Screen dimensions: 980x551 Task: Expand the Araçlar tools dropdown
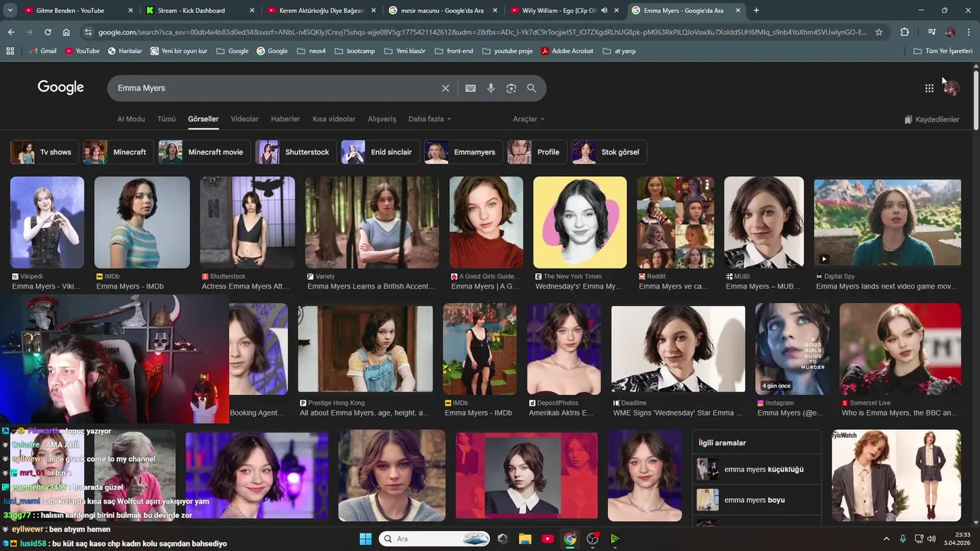tap(529, 119)
